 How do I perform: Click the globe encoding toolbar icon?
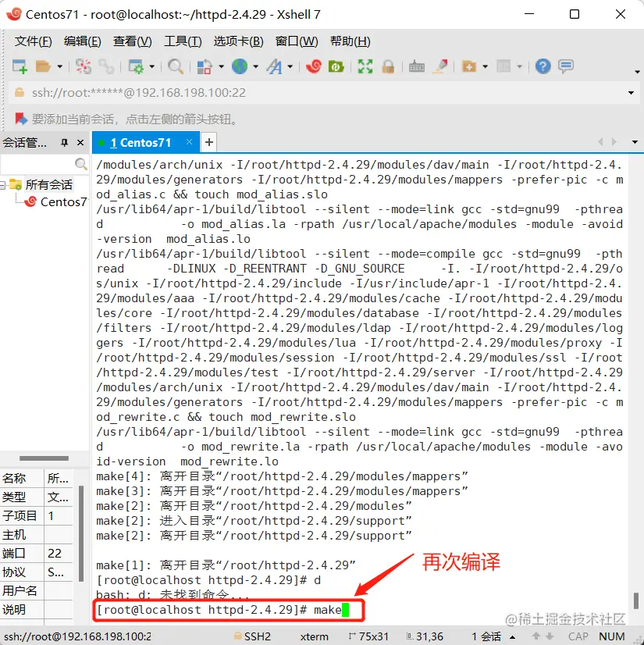240,66
